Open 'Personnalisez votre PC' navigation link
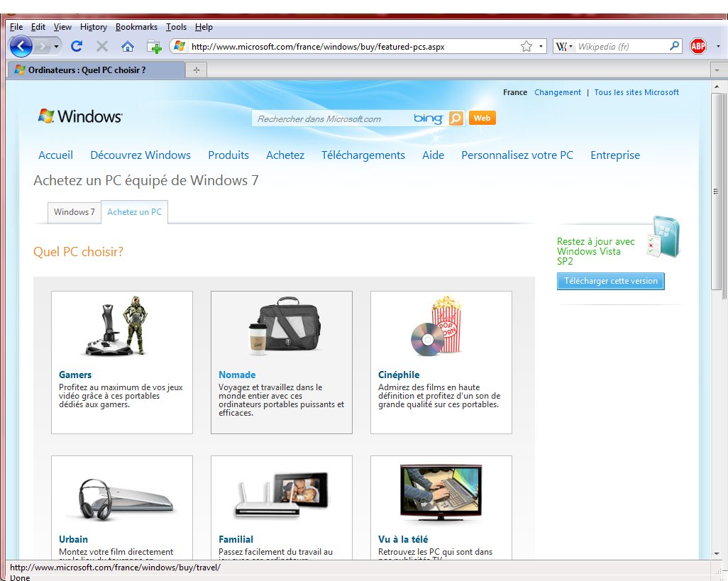The height and width of the screenshot is (581, 728). [517, 155]
